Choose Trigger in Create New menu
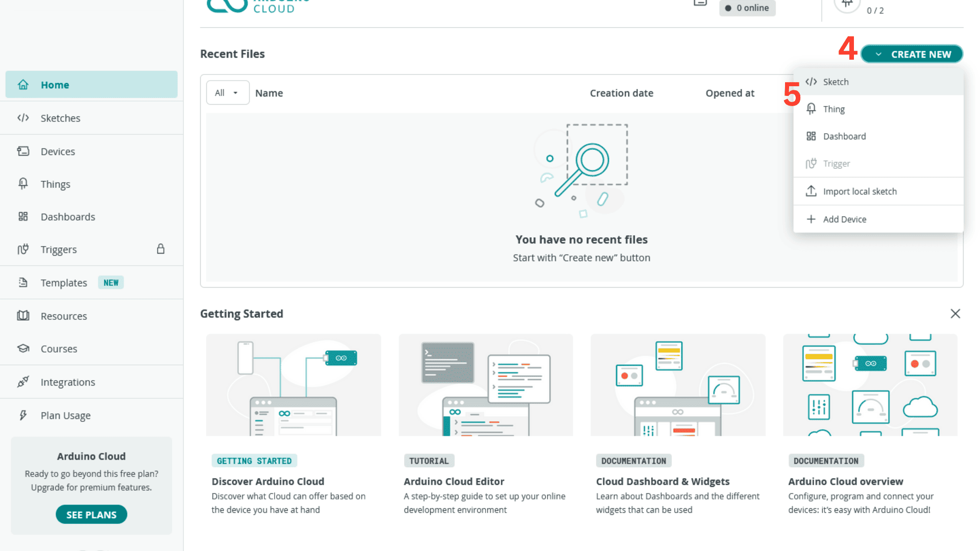Viewport: 980px width, 551px height. (878, 163)
